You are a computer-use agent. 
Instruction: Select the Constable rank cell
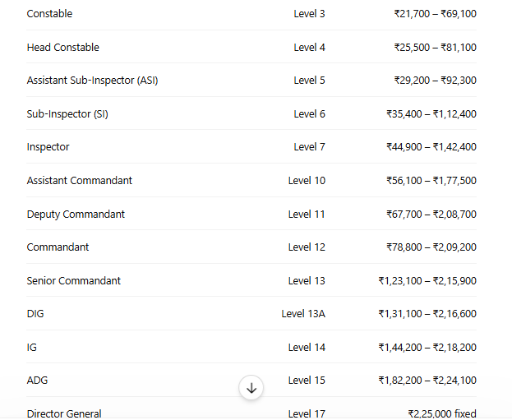click(x=49, y=14)
